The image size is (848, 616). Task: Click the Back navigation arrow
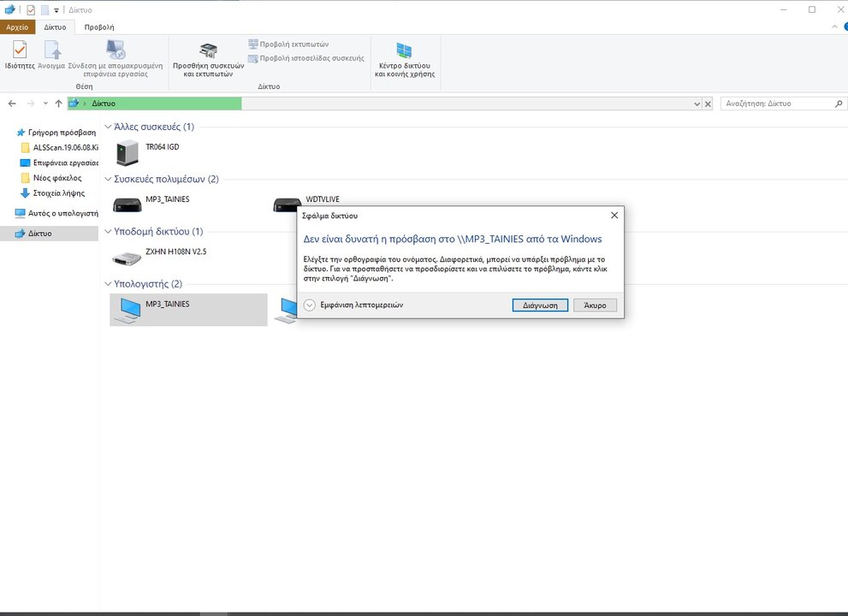pyautogui.click(x=12, y=104)
